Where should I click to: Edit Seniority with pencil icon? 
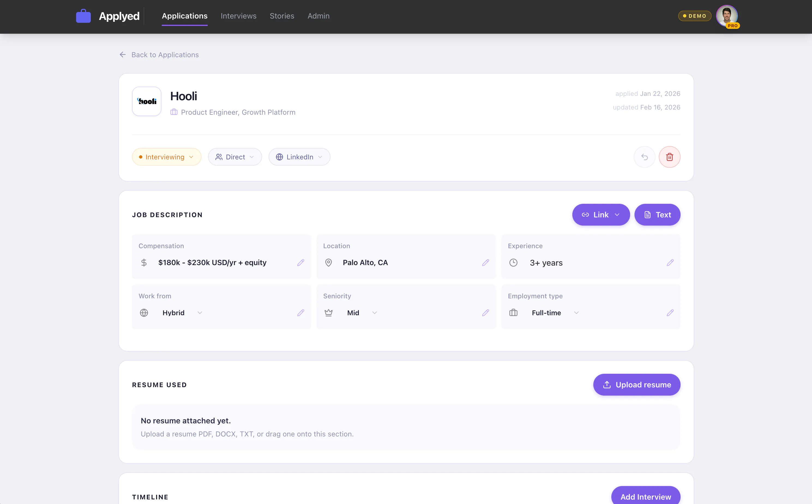coord(486,313)
